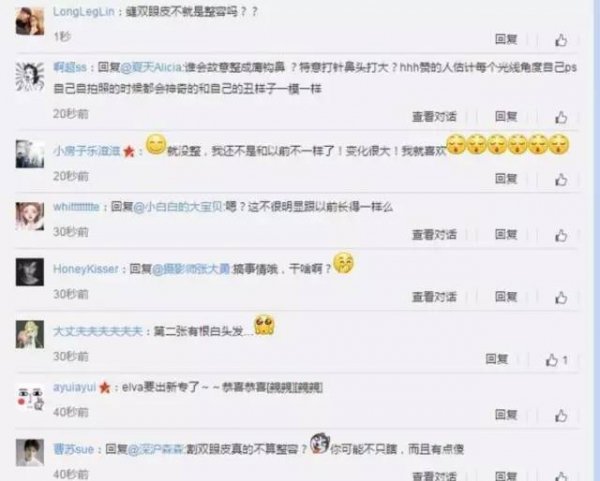The height and width of the screenshot is (481, 600).
Task: Thumbs-up the whittttttttte comment
Action: pos(561,235)
